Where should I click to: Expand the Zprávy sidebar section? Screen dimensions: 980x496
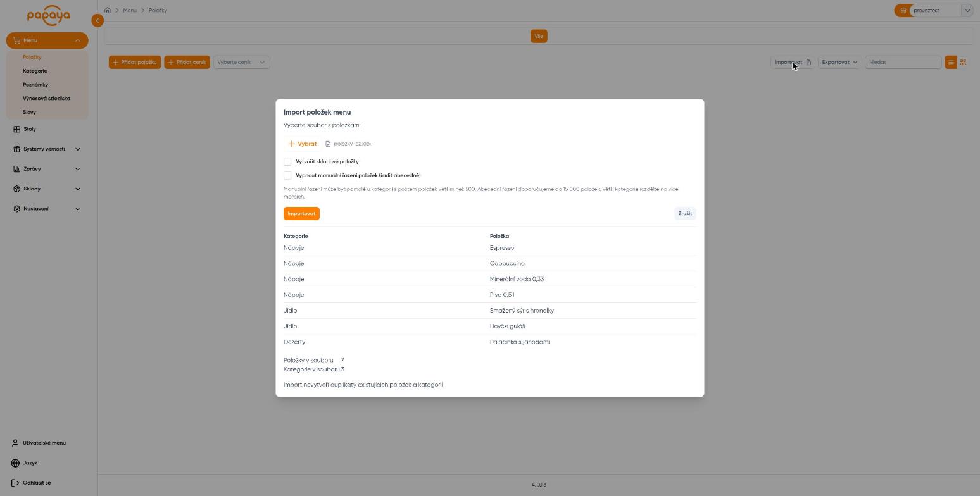(x=47, y=169)
